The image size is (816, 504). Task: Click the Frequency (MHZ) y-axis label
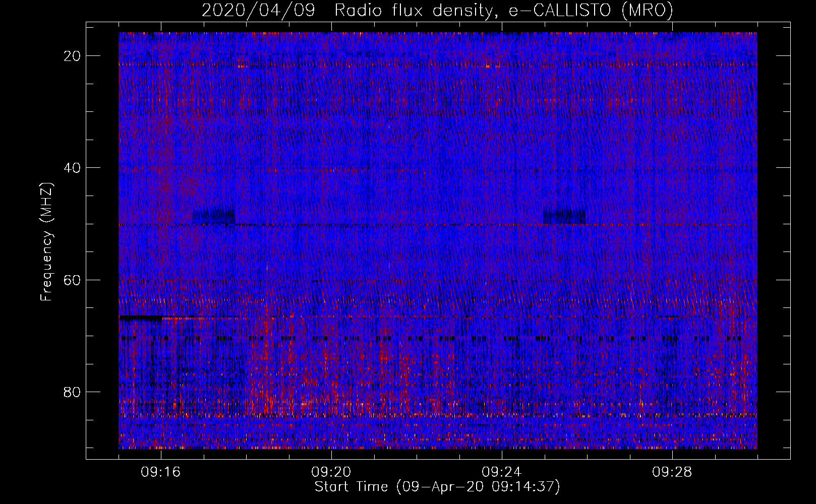tap(46, 242)
